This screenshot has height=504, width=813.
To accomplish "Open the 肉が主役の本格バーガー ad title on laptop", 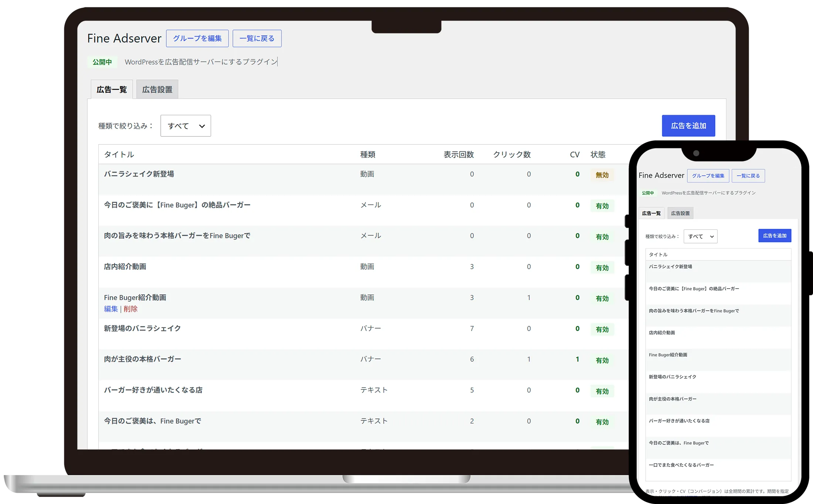I will [142, 359].
